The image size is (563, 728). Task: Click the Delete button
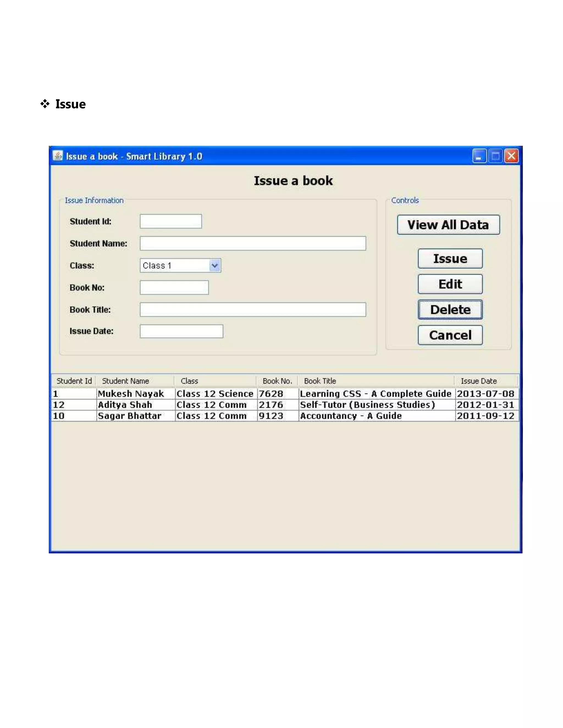[450, 309]
